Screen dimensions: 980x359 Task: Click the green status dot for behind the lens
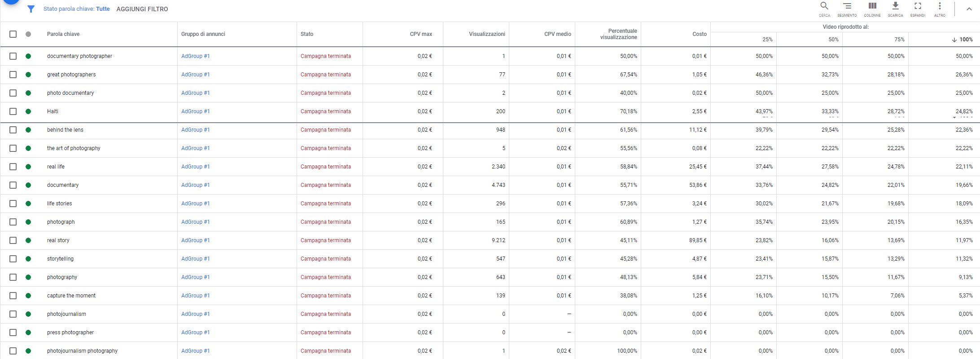(x=28, y=130)
